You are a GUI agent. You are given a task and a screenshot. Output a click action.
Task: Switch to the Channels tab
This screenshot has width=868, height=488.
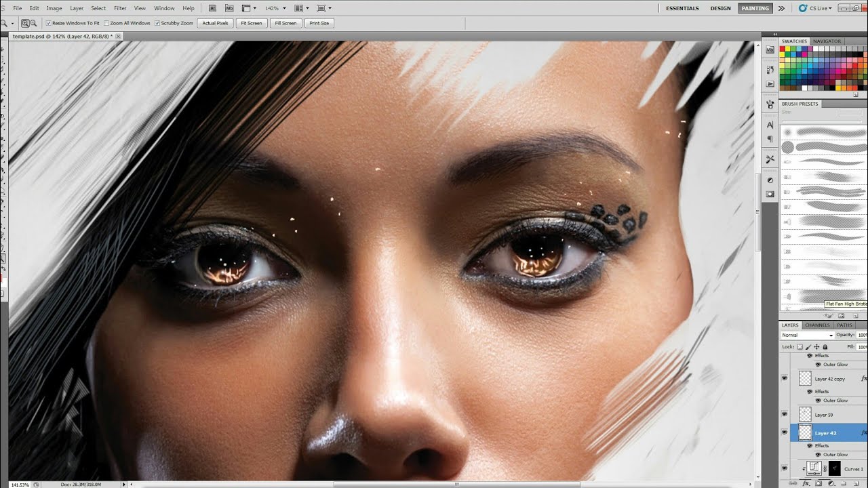tap(817, 325)
